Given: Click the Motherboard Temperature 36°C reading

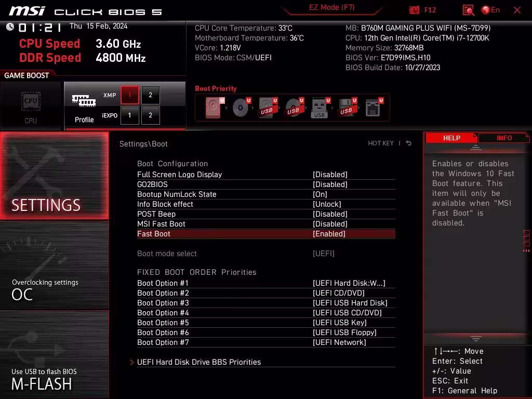Looking at the screenshot, I should click(249, 38).
